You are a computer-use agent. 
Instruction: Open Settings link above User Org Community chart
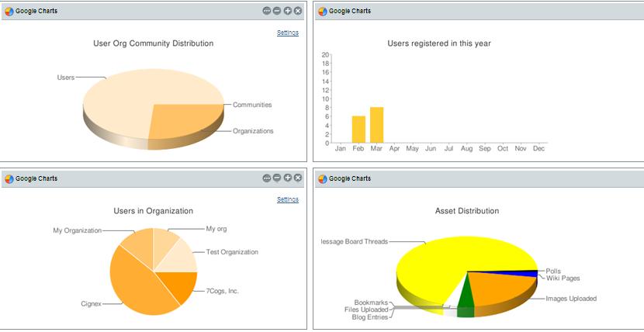click(x=288, y=33)
